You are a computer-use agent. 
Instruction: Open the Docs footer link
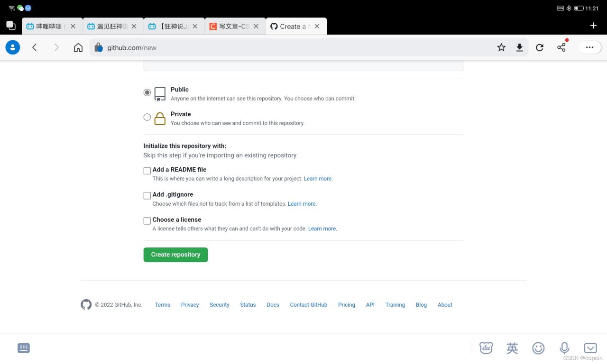click(273, 305)
